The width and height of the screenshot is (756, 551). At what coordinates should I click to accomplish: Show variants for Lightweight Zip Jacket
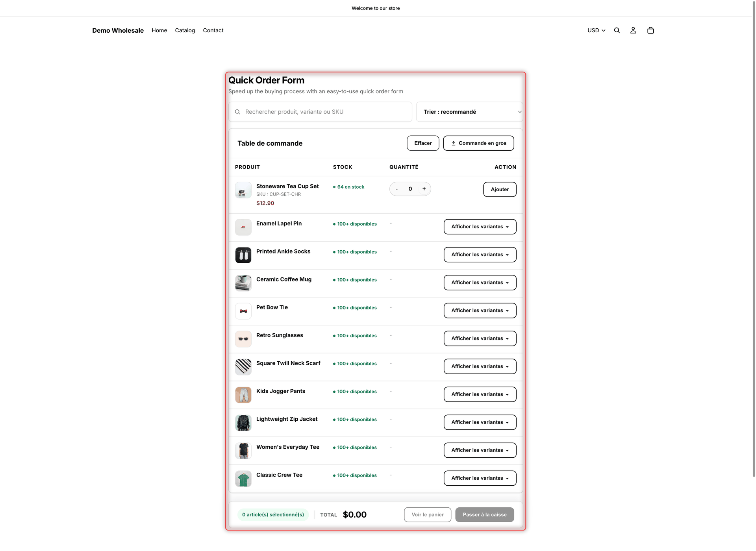480,422
